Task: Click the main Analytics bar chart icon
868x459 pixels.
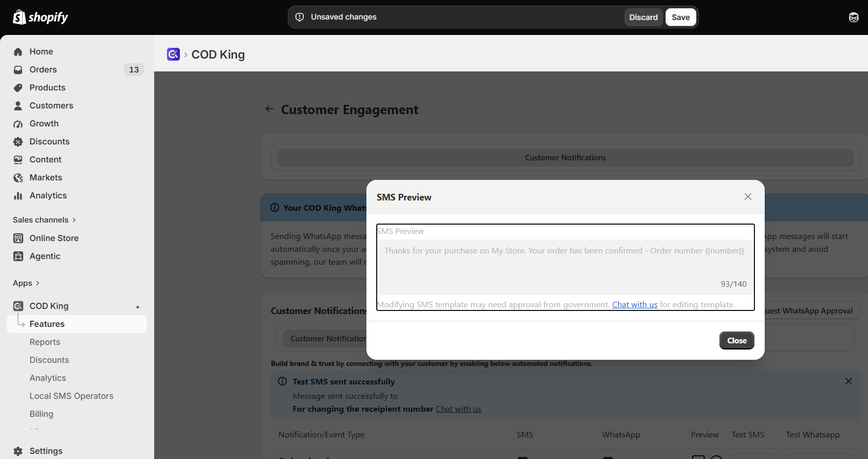Action: [x=18, y=195]
